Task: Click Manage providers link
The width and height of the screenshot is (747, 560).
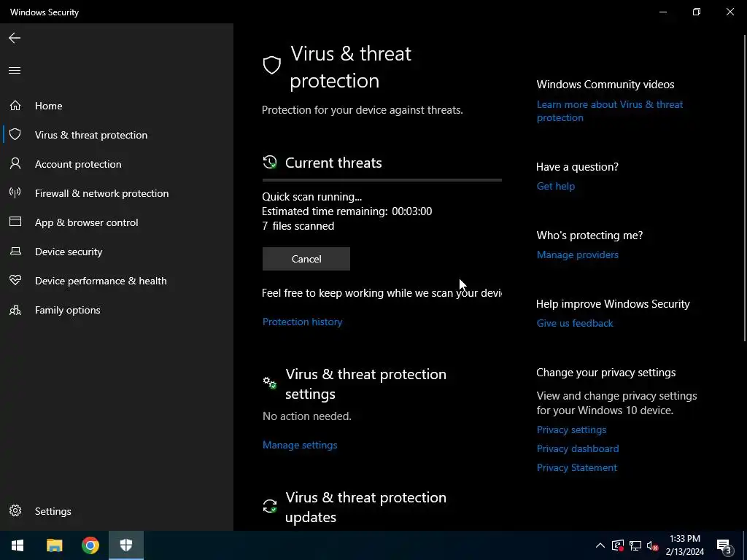Action: click(578, 254)
